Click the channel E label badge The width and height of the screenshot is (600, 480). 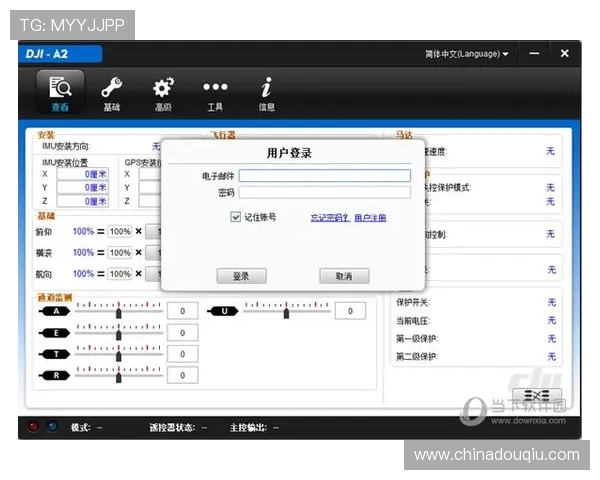[55, 333]
